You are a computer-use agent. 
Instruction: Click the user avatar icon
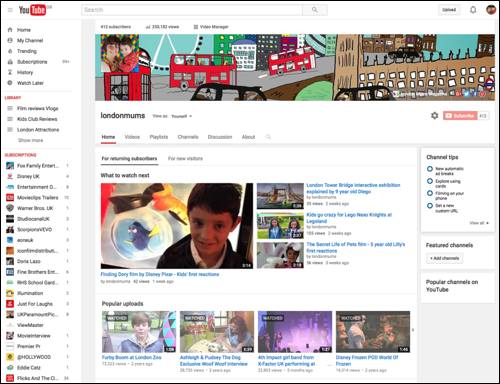point(490,10)
